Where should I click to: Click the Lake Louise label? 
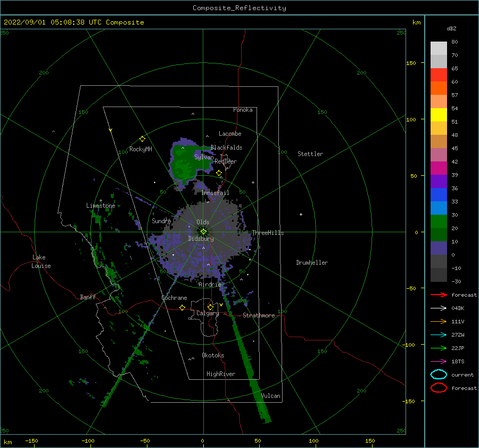click(x=41, y=262)
